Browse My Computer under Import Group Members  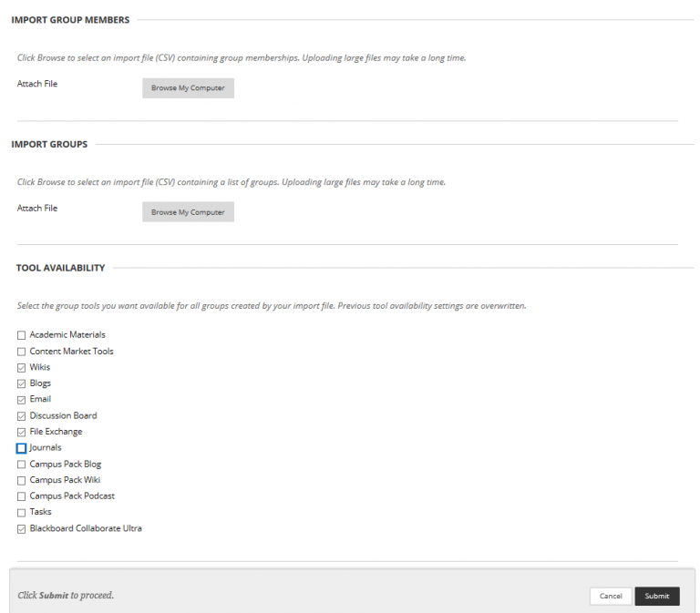[188, 87]
